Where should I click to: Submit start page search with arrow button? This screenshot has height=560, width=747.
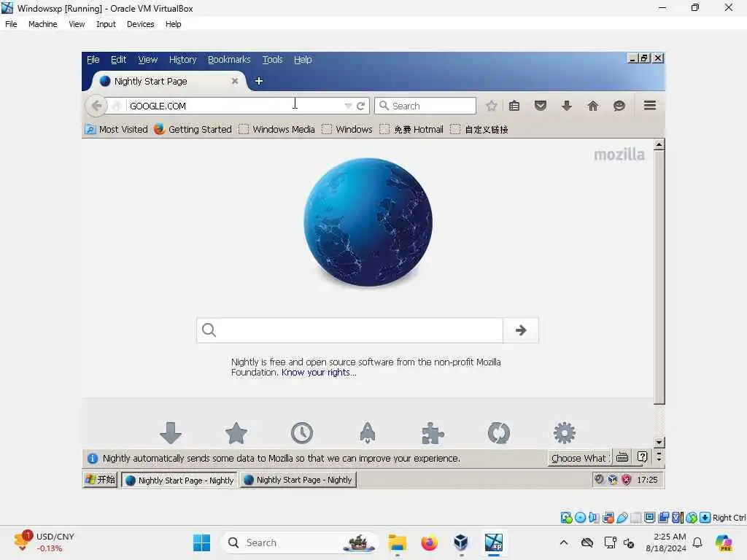click(x=521, y=330)
